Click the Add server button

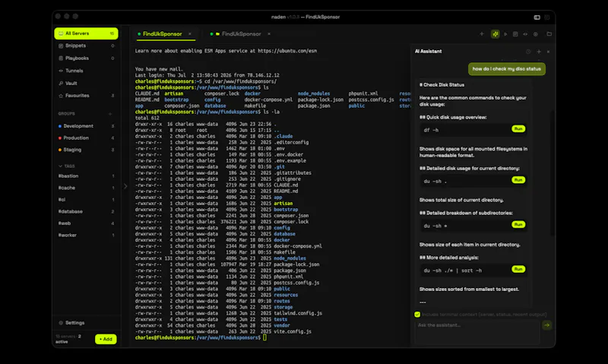point(106,339)
